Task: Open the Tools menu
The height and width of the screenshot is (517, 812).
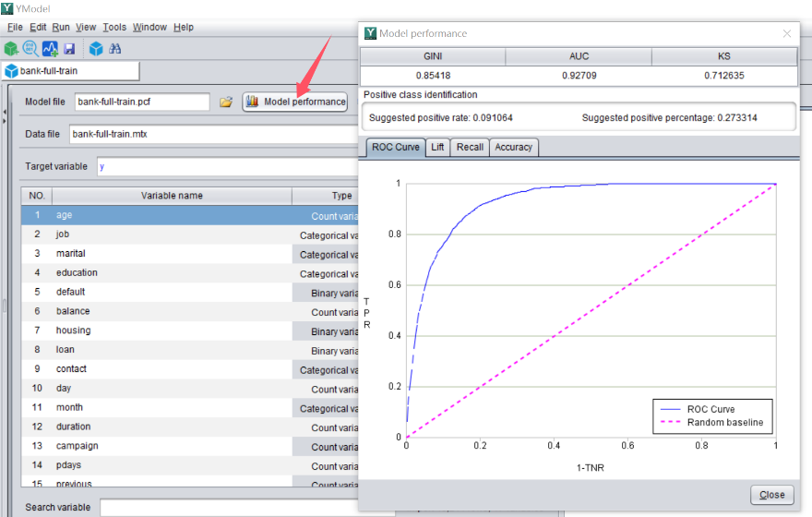Action: pyautogui.click(x=114, y=27)
